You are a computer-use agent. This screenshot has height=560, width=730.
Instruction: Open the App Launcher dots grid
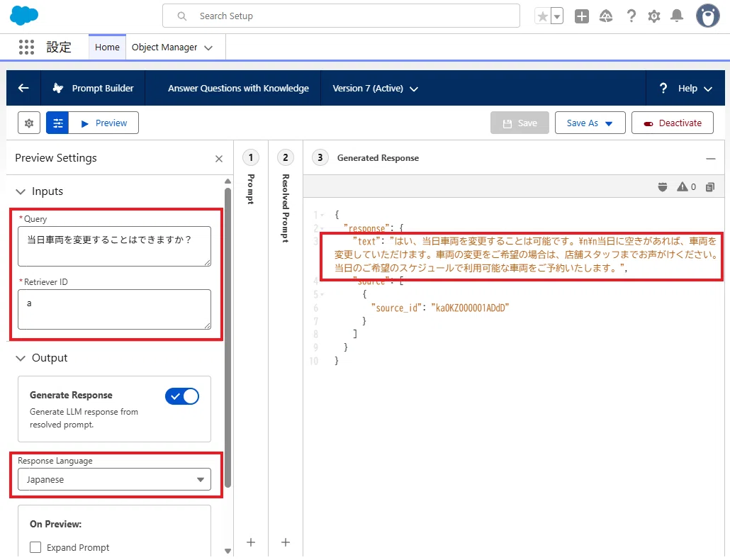coord(26,47)
